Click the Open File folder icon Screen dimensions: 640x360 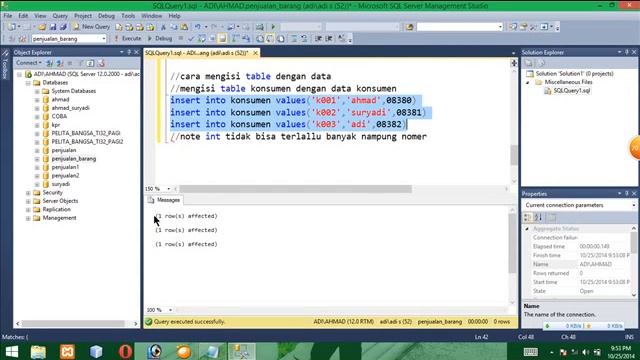click(x=42, y=27)
